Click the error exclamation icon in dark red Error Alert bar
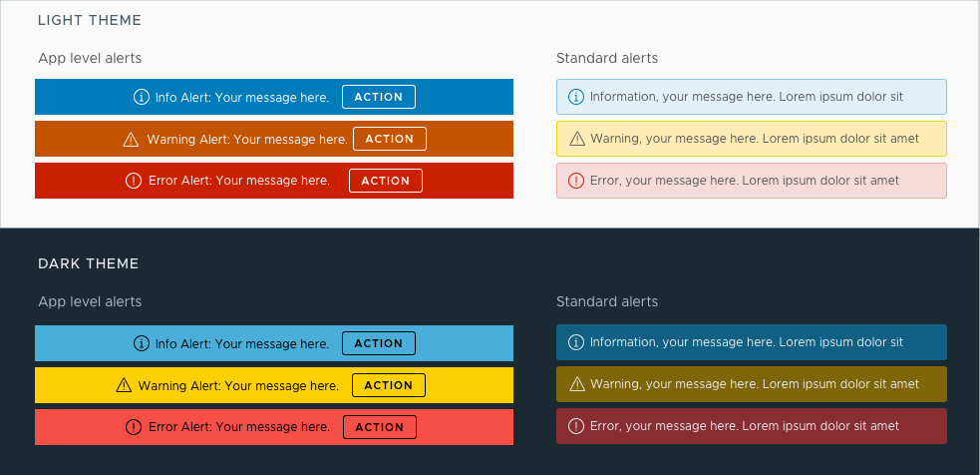This screenshot has width=980, height=475. click(x=134, y=181)
